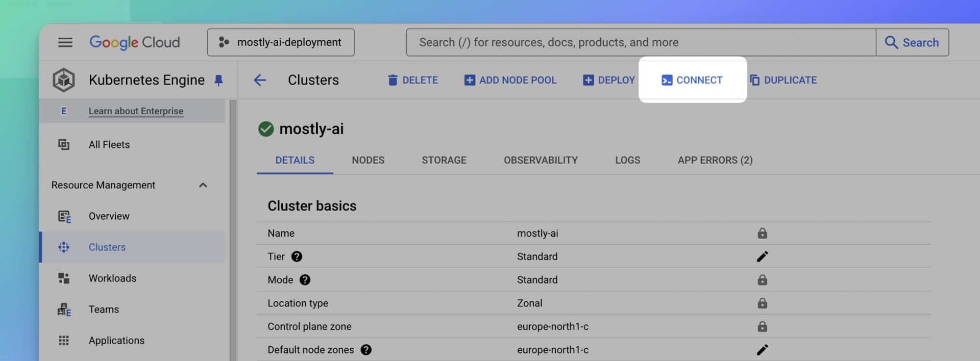Click the lock icon in Location type row
980x361 pixels.
(x=763, y=303)
